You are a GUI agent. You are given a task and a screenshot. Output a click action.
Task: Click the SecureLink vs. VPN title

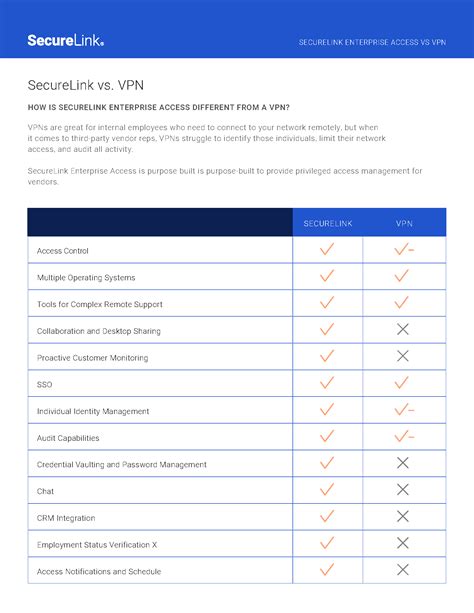[86, 85]
